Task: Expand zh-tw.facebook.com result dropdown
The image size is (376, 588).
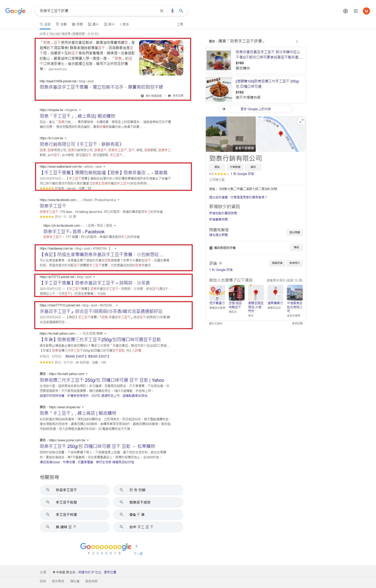Action: (115, 226)
